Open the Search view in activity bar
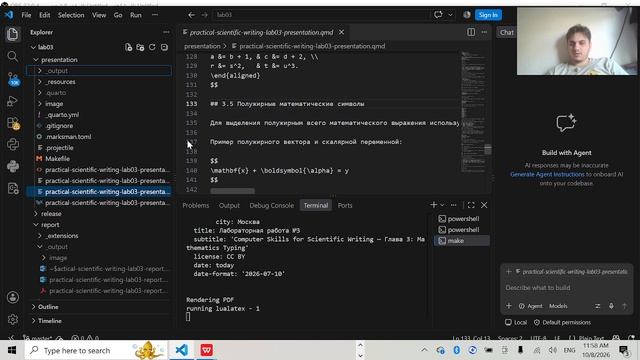 click(x=13, y=56)
